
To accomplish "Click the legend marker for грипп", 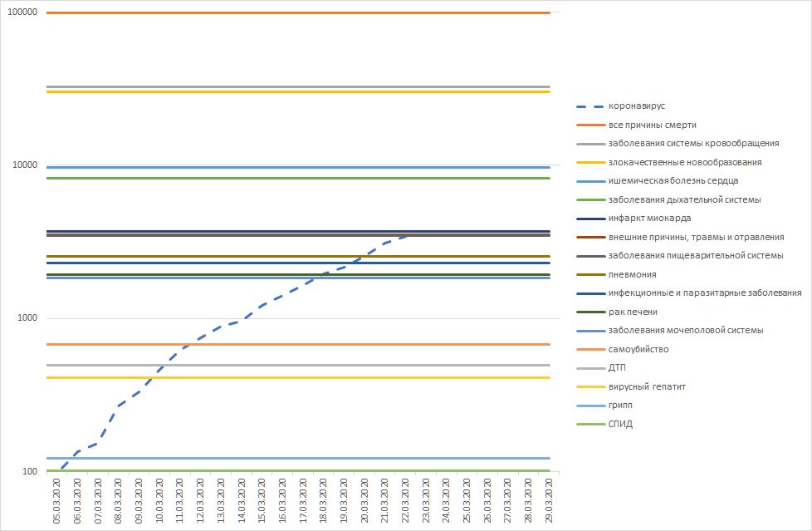I will (589, 406).
